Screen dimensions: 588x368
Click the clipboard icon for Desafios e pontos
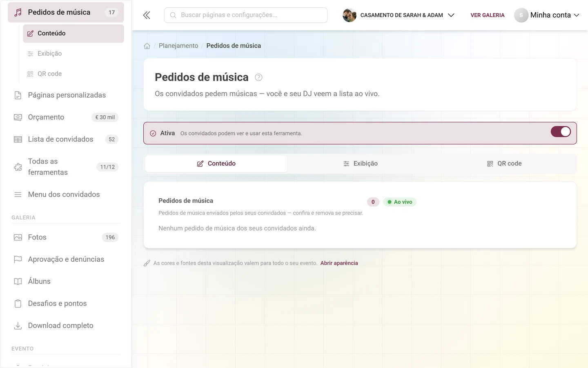pos(18,303)
